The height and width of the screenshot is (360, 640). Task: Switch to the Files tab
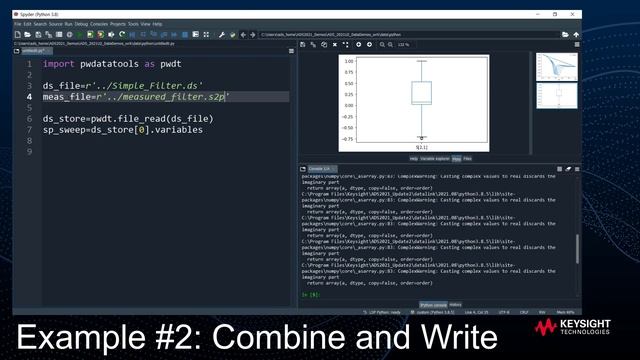coord(467,159)
